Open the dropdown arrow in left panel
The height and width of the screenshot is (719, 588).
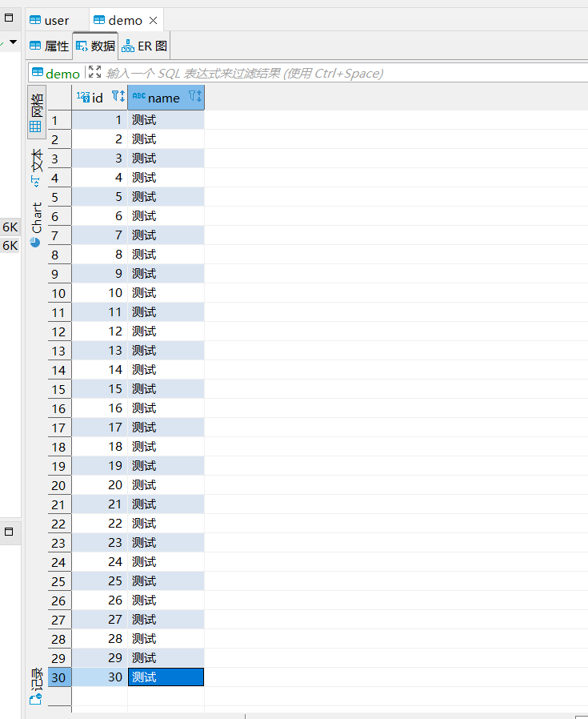click(x=13, y=42)
